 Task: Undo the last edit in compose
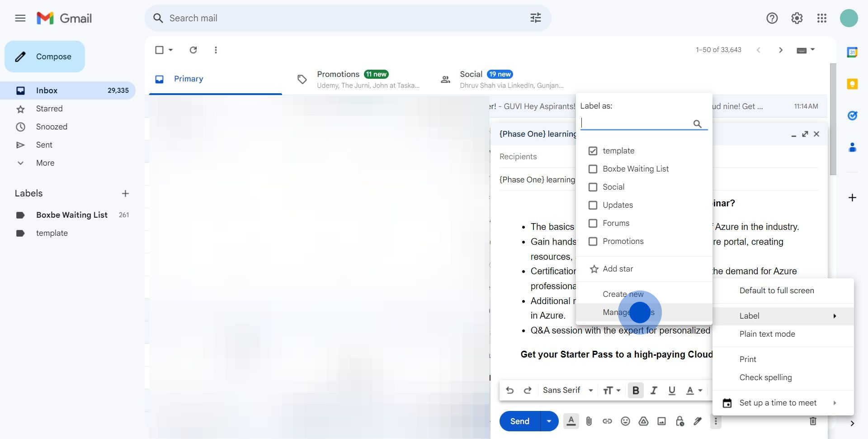pos(509,390)
